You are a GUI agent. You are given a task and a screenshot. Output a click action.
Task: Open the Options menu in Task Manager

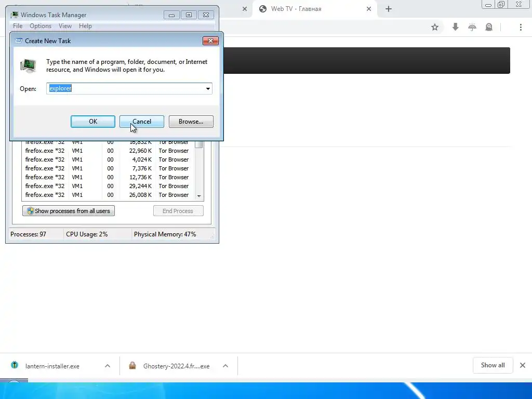click(41, 26)
